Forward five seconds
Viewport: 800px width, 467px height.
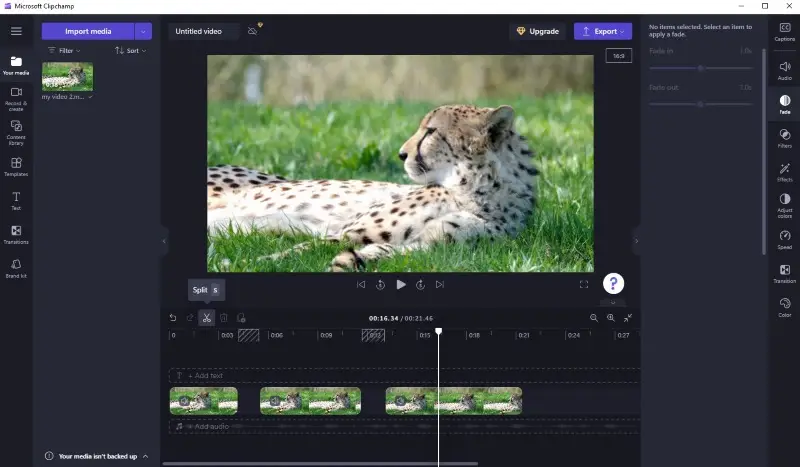click(x=420, y=285)
